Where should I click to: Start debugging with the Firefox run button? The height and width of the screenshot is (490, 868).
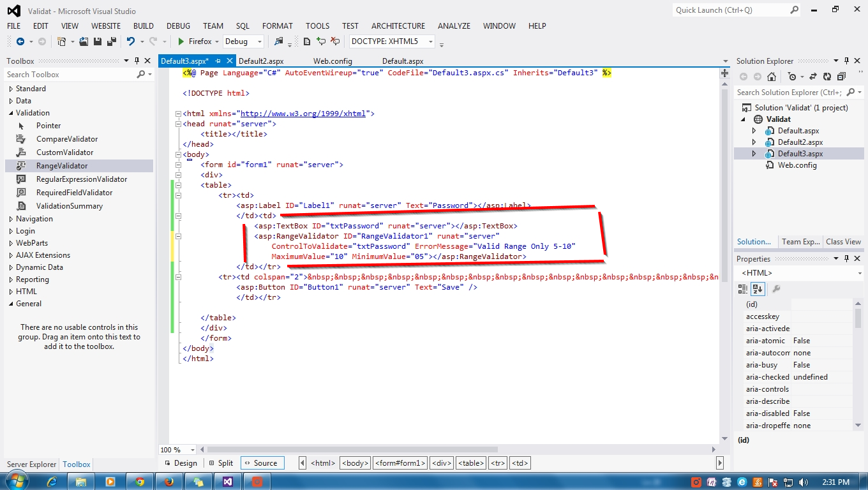(193, 40)
